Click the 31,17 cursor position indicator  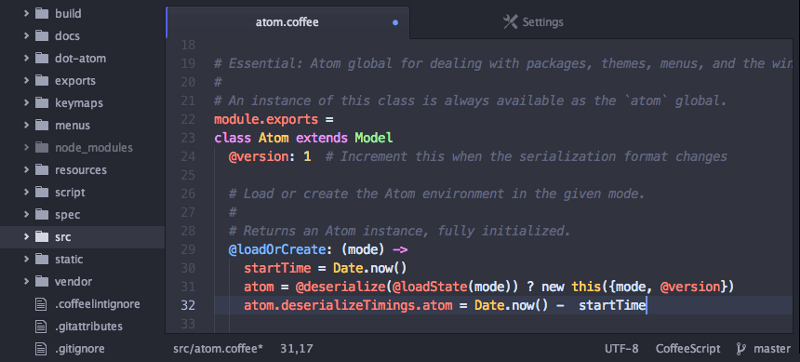(296, 349)
